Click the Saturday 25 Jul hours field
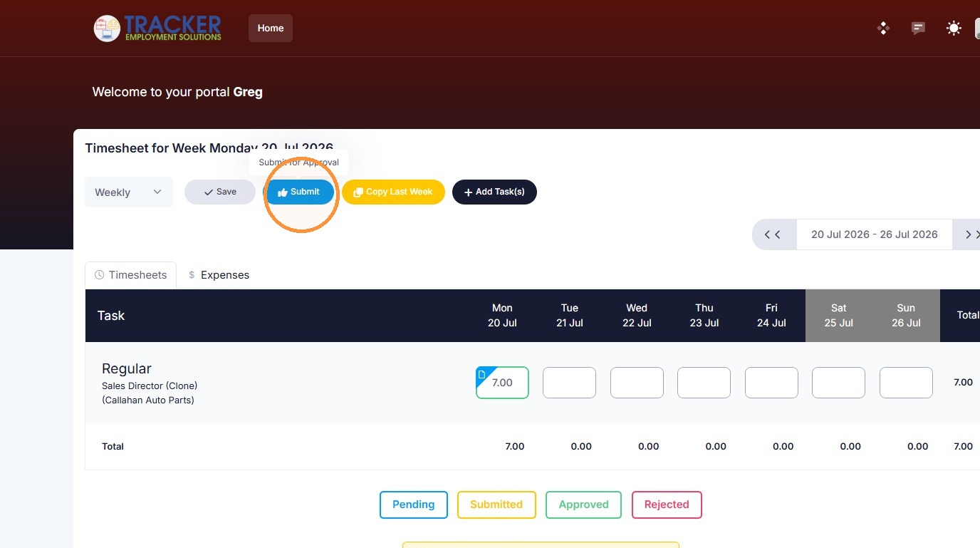The height and width of the screenshot is (548, 980). [838, 383]
